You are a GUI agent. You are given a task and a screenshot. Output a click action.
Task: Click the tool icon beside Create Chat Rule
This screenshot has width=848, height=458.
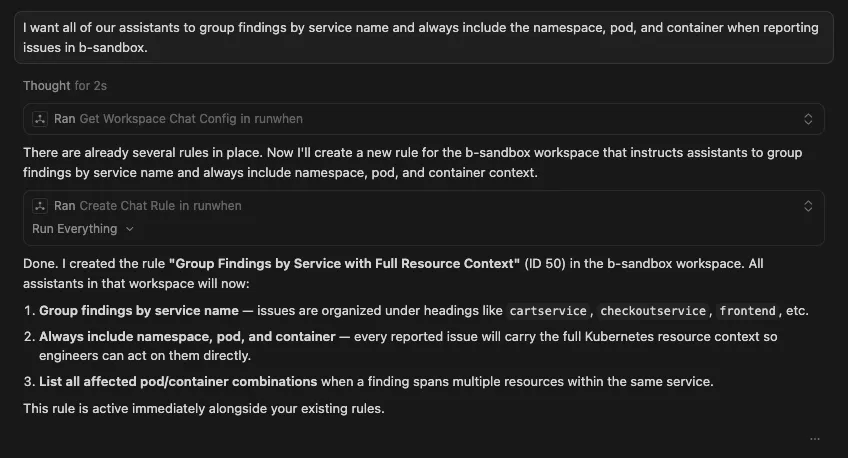point(40,206)
